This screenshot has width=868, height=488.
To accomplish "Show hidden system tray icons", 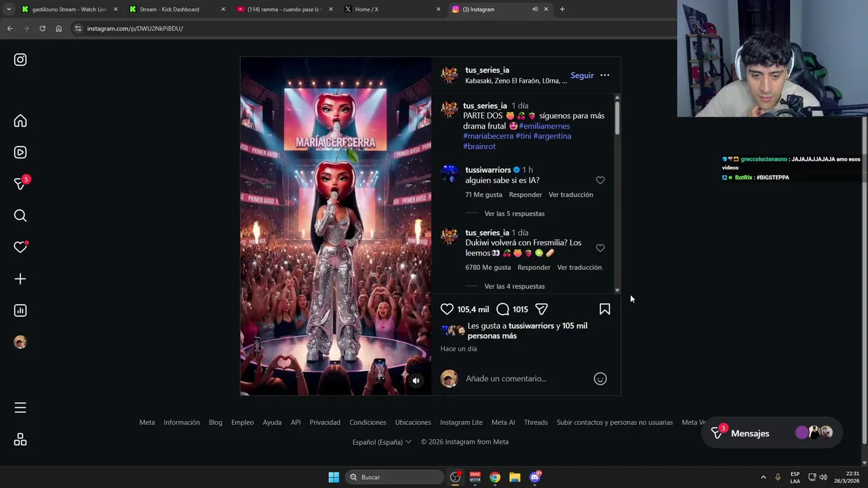I will pos(763,477).
